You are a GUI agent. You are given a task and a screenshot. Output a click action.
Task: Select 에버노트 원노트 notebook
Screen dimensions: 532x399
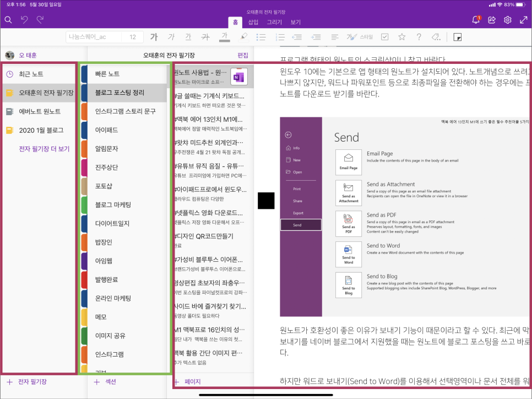[x=39, y=111]
